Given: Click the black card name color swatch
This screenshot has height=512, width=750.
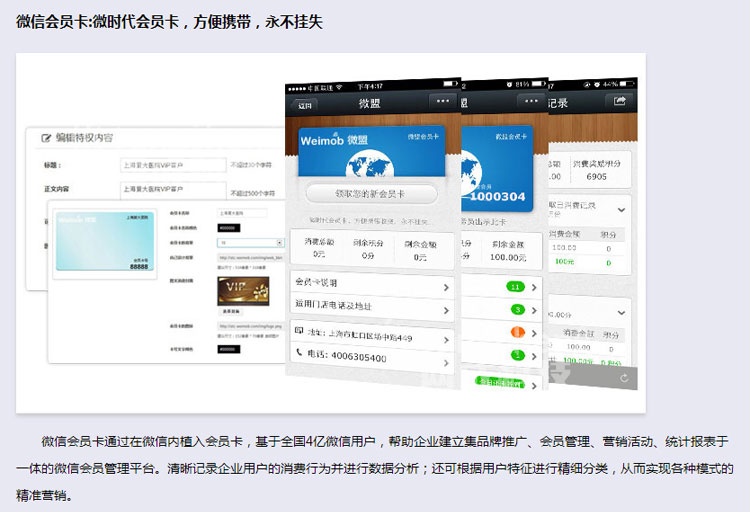Looking at the screenshot, I should tap(227, 227).
